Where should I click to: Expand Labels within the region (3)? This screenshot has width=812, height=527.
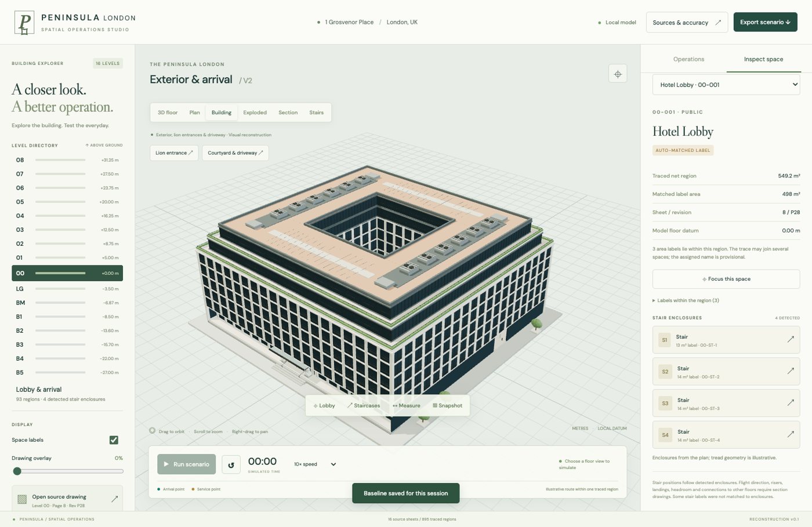[686, 300]
